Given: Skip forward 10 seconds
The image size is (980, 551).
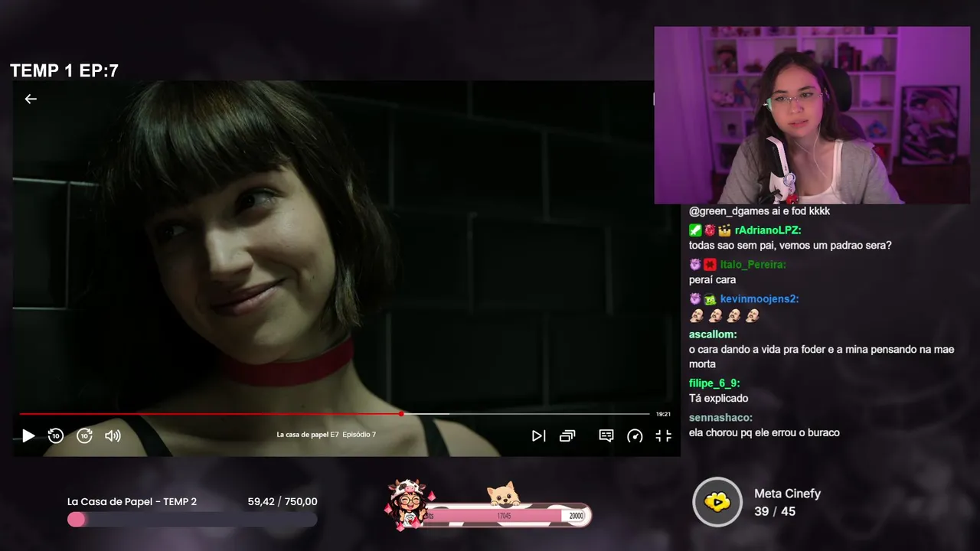Looking at the screenshot, I should click(x=85, y=435).
